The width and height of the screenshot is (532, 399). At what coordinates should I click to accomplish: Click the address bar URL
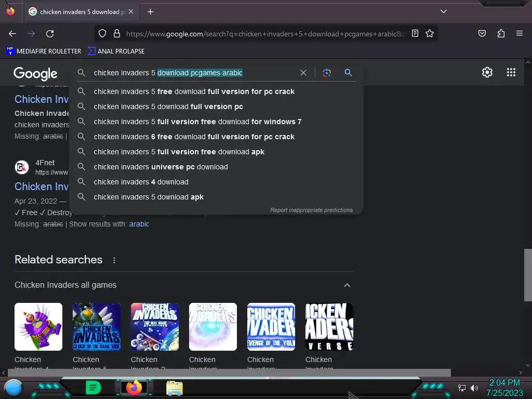265,34
